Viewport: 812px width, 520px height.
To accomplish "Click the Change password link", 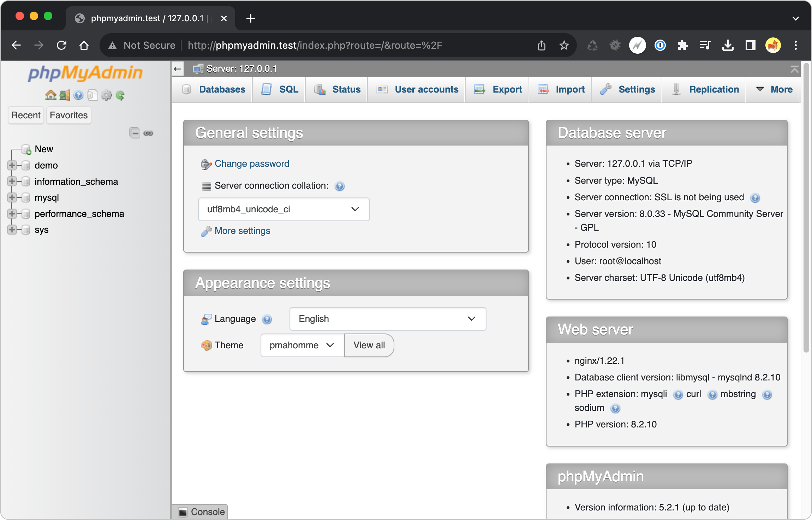I will coord(252,164).
